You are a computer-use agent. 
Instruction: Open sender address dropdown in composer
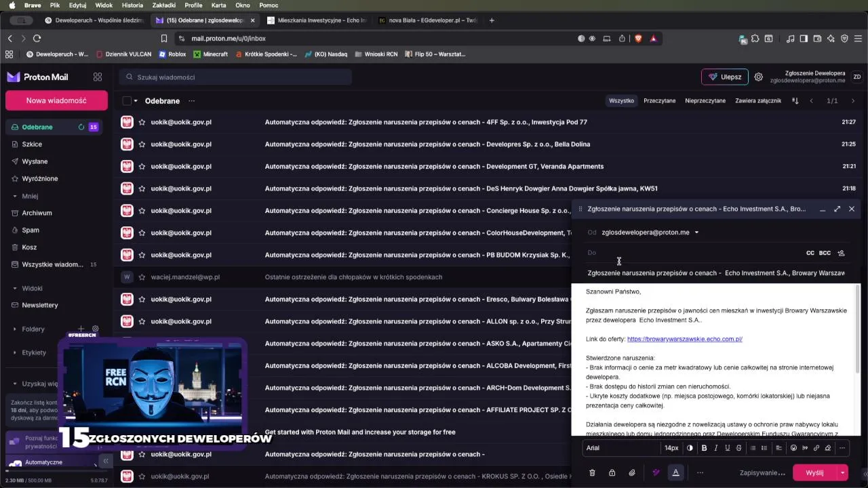(x=696, y=232)
